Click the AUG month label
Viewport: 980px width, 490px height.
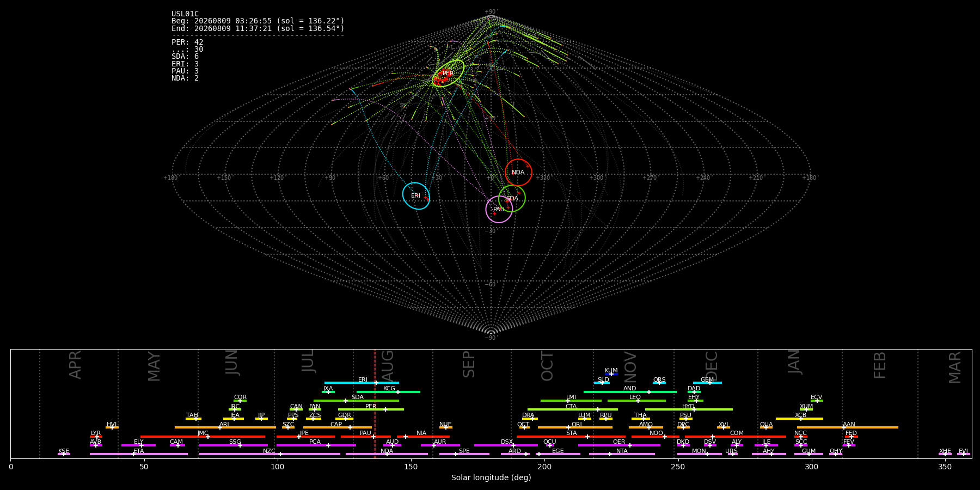[388, 365]
